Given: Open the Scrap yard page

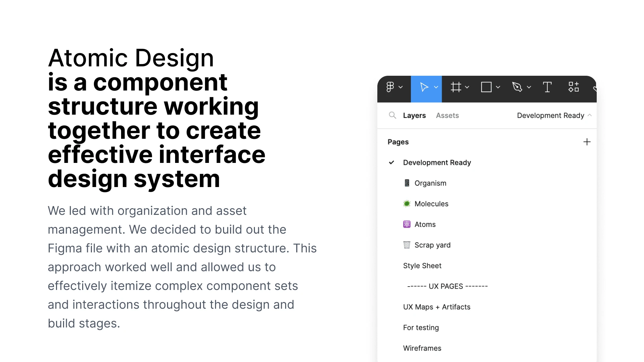Looking at the screenshot, I should (x=432, y=245).
